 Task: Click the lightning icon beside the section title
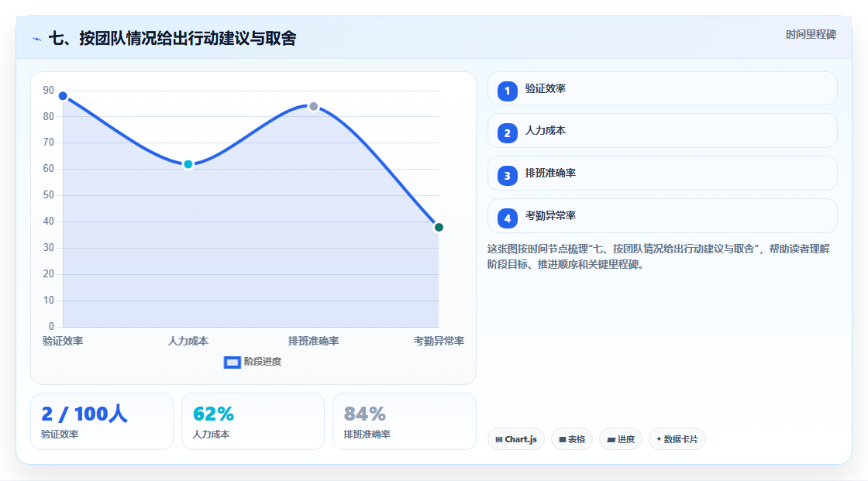coord(36,39)
